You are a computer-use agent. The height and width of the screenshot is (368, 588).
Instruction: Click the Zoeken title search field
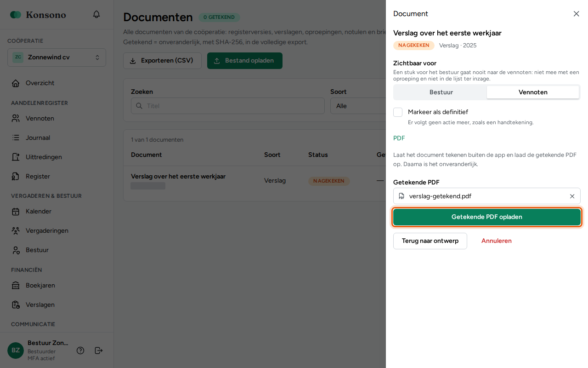click(x=228, y=106)
